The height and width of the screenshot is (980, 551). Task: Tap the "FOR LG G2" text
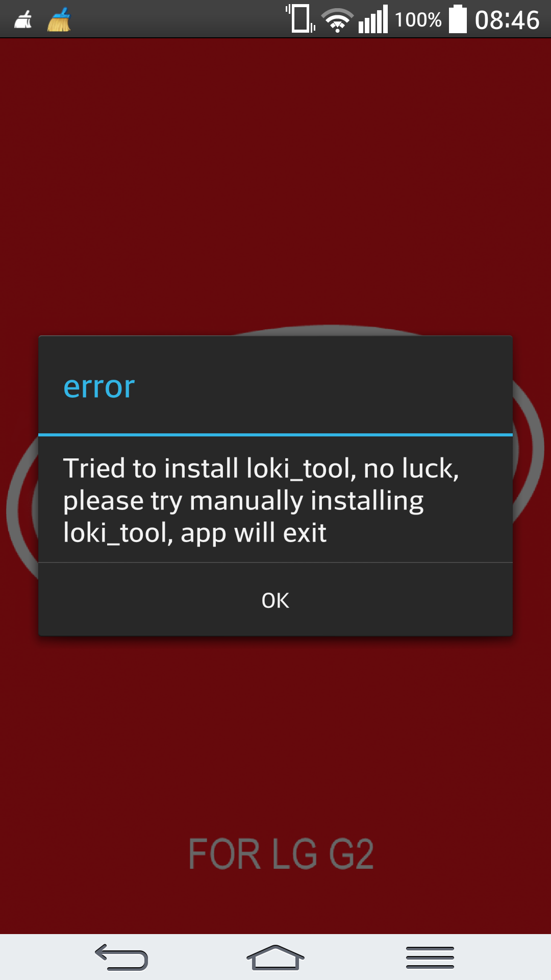(281, 854)
